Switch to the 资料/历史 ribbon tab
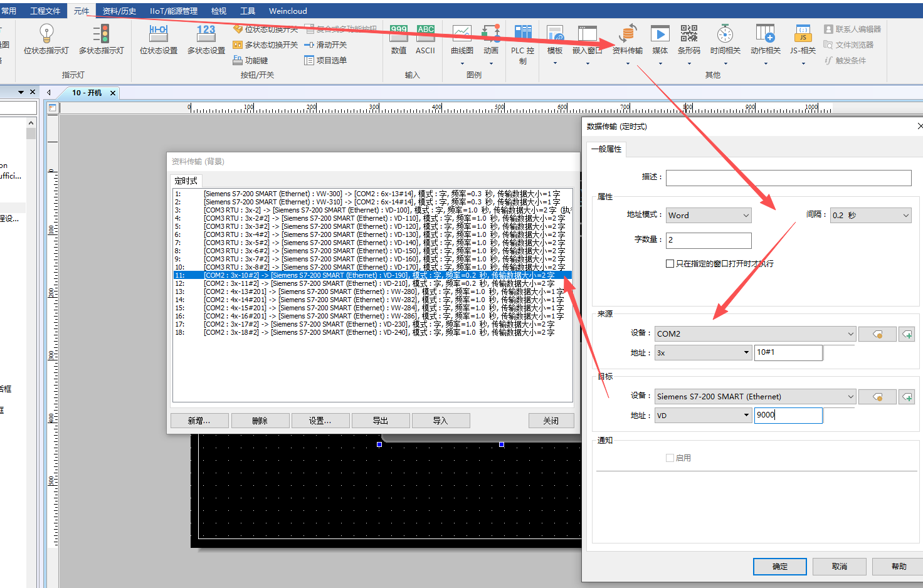Screen dimensions: 923x588 [x=119, y=11]
